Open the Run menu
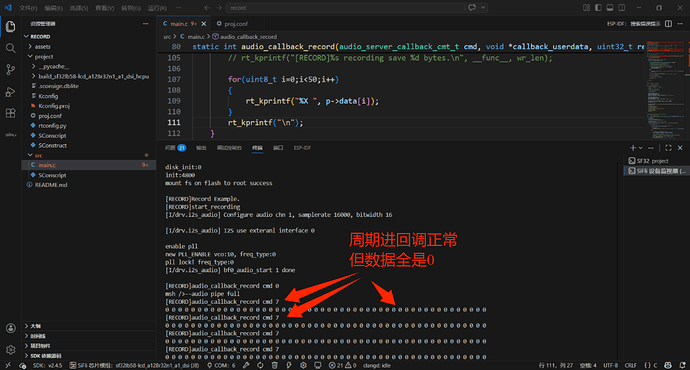690x370 pixels. click(x=157, y=8)
